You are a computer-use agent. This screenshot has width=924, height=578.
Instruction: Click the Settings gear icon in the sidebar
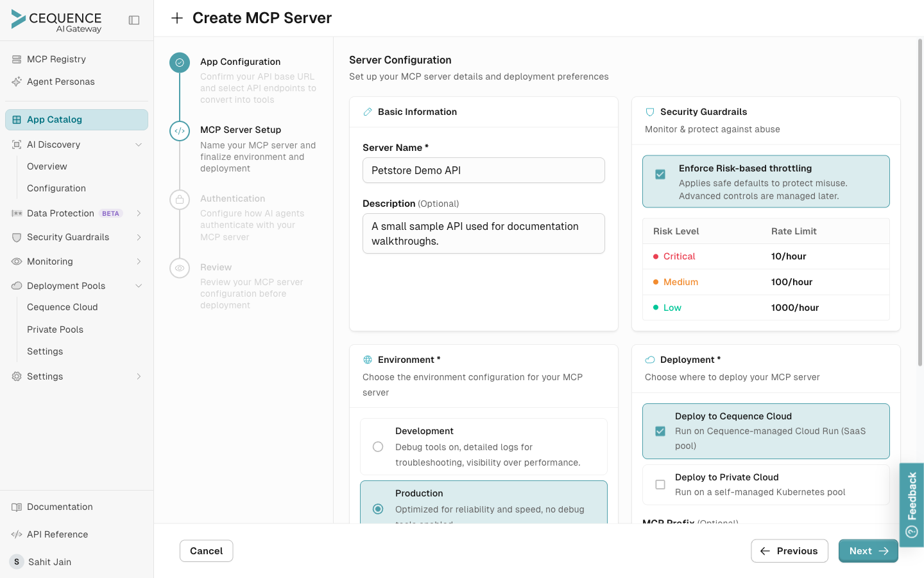[x=17, y=376]
